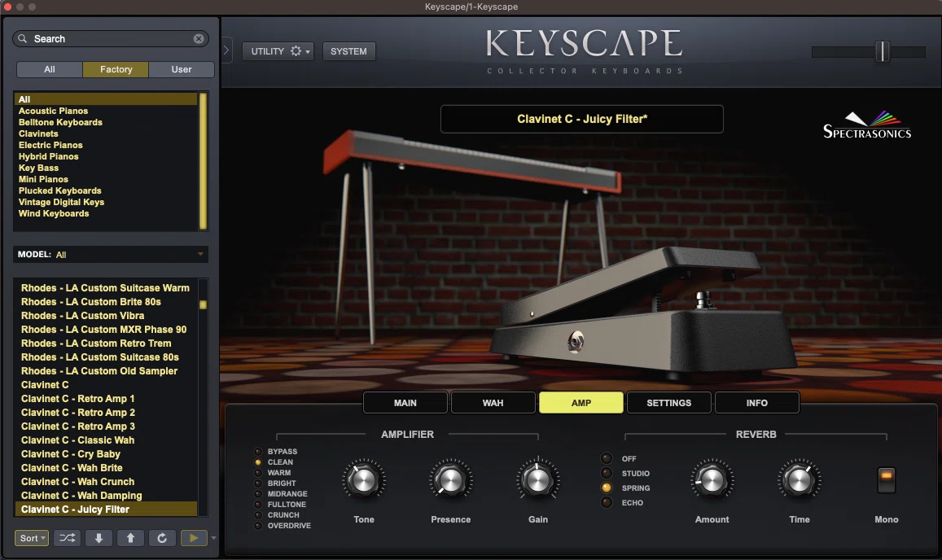Screen dimensions: 942x560
Task: Select Belltone Keyboards category
Action: point(60,122)
